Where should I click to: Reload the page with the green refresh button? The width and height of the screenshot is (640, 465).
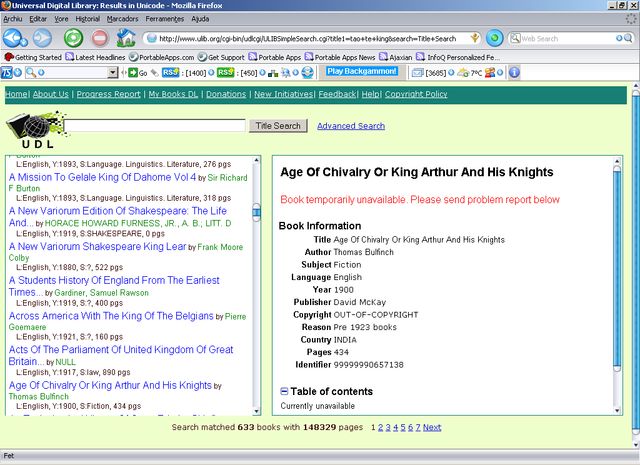pos(73,38)
